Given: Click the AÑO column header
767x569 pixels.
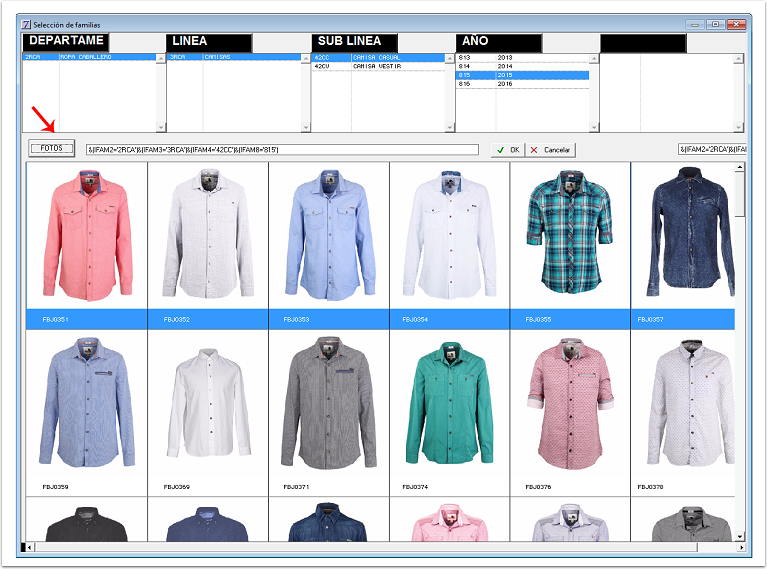Looking at the screenshot, I should coord(498,42).
